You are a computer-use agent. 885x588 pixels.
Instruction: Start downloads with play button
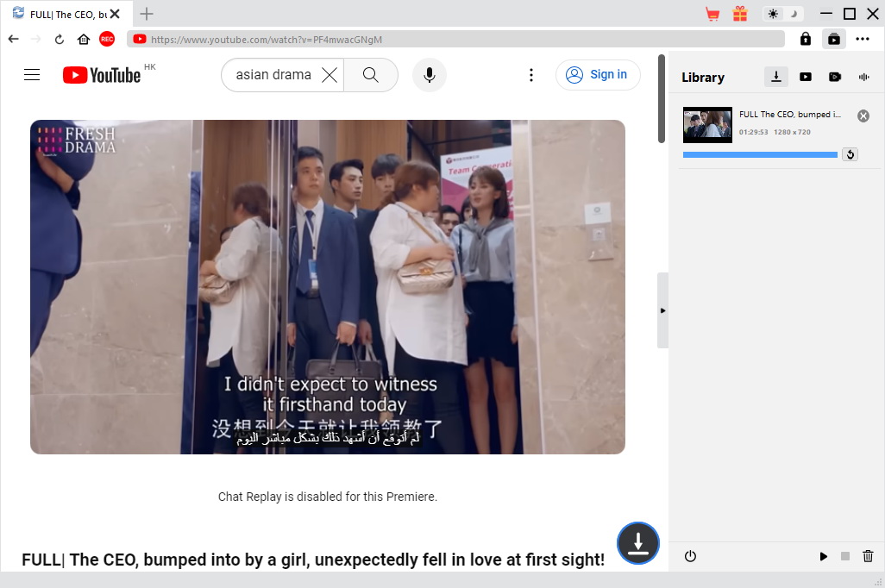click(x=824, y=556)
